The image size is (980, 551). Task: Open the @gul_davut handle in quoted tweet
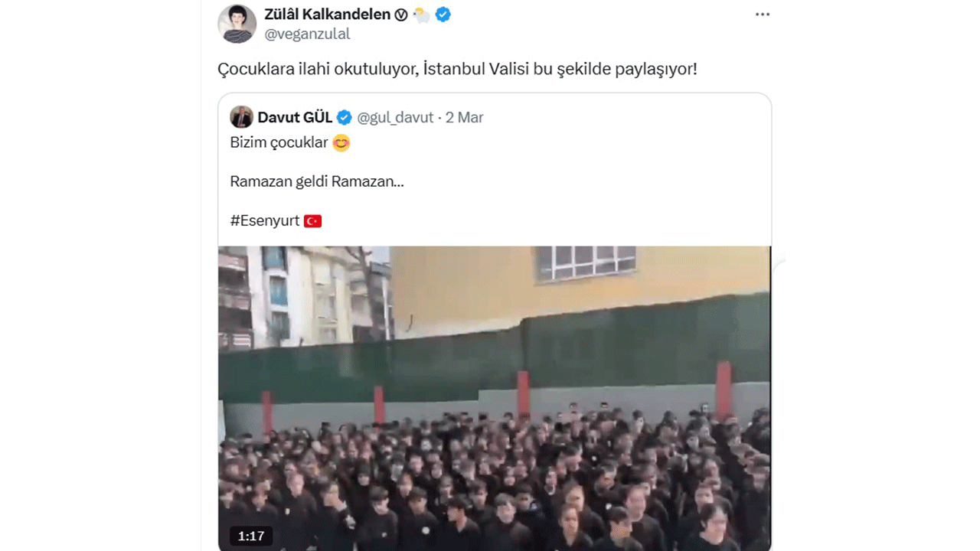point(396,118)
